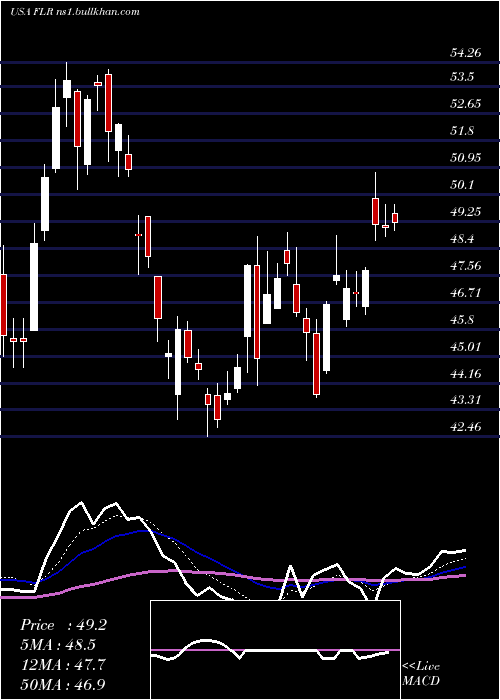
Task: Click the 'USA FLR ns1.bullkhan.com' chart title
Action: (x=75, y=12)
